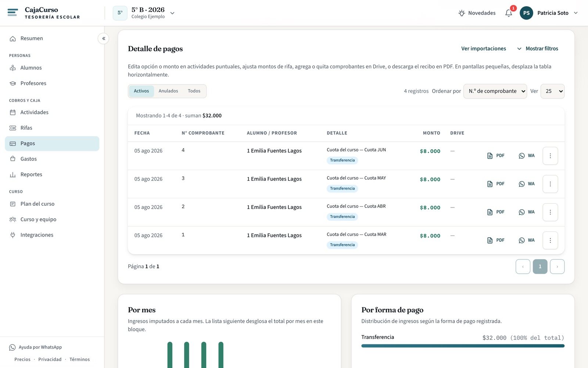Click the Profesores graduation cap icon

point(13,84)
